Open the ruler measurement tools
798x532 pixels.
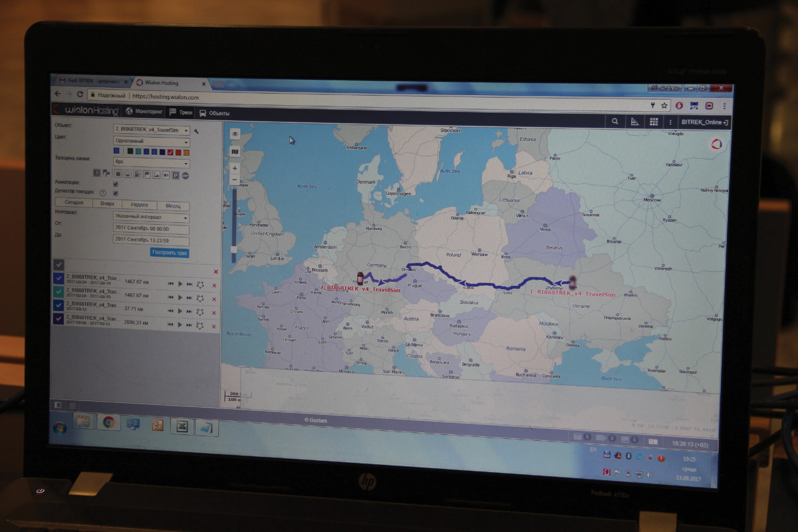[634, 122]
